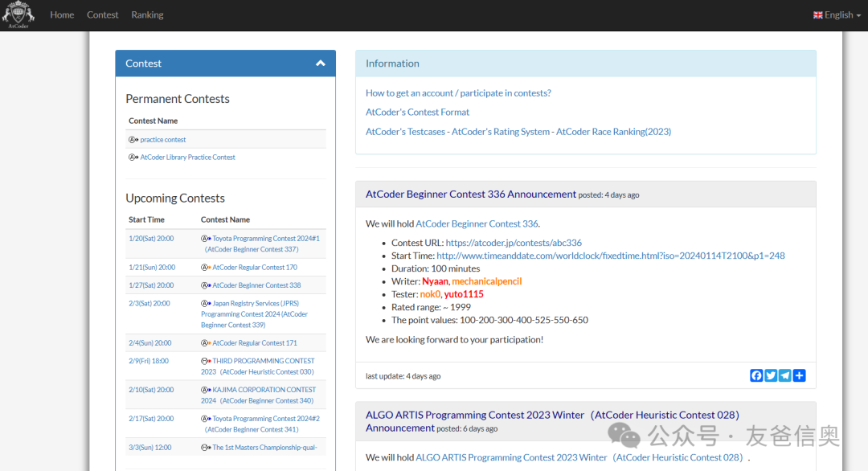Open THIRD PROGRAMMING CONTEST 2023 link
The height and width of the screenshot is (471, 868).
[258, 367]
